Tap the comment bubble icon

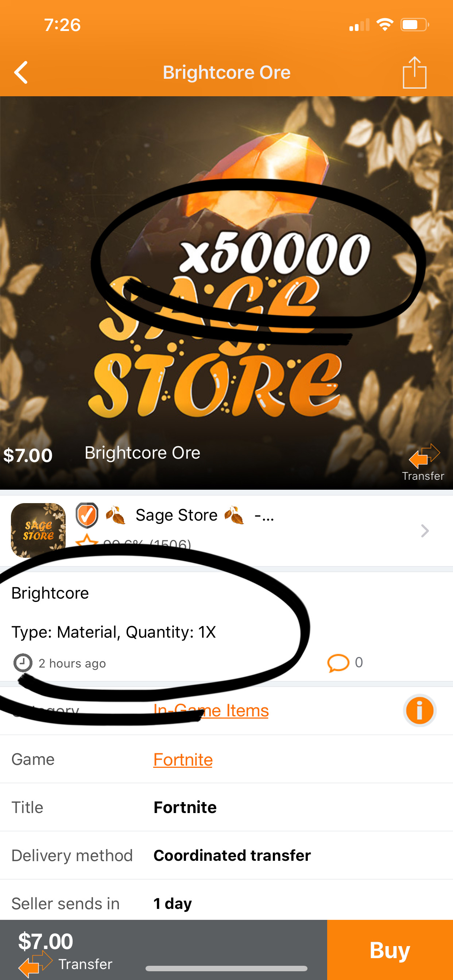338,663
